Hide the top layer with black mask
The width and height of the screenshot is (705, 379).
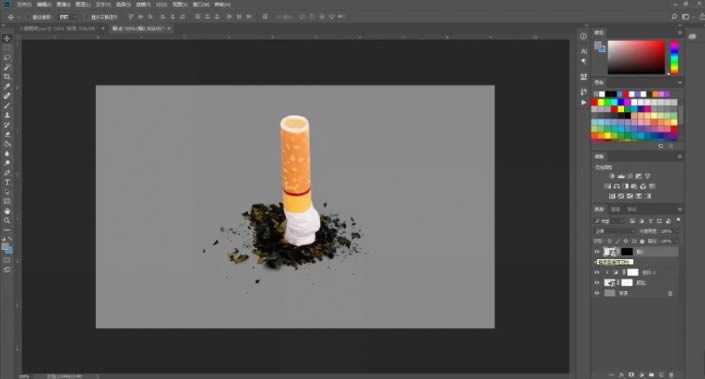(x=597, y=252)
